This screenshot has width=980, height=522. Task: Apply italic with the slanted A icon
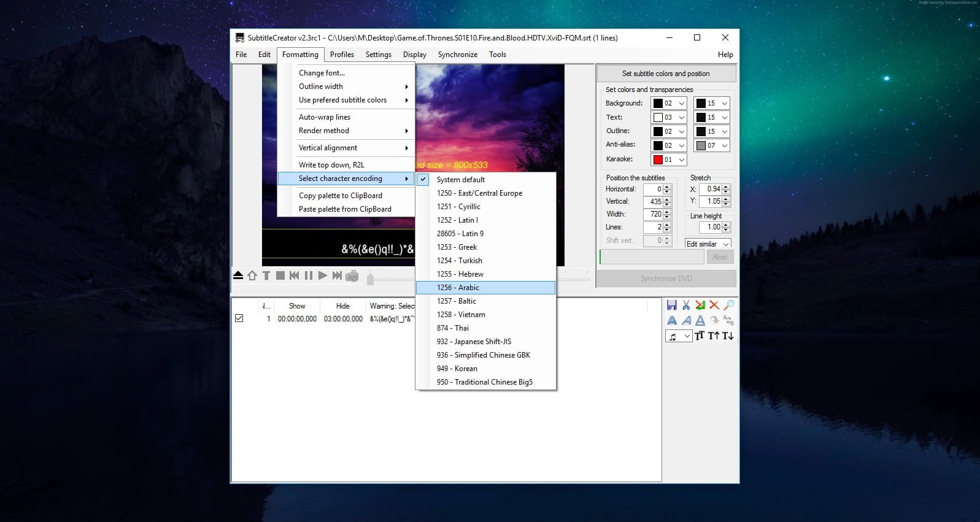coord(686,320)
